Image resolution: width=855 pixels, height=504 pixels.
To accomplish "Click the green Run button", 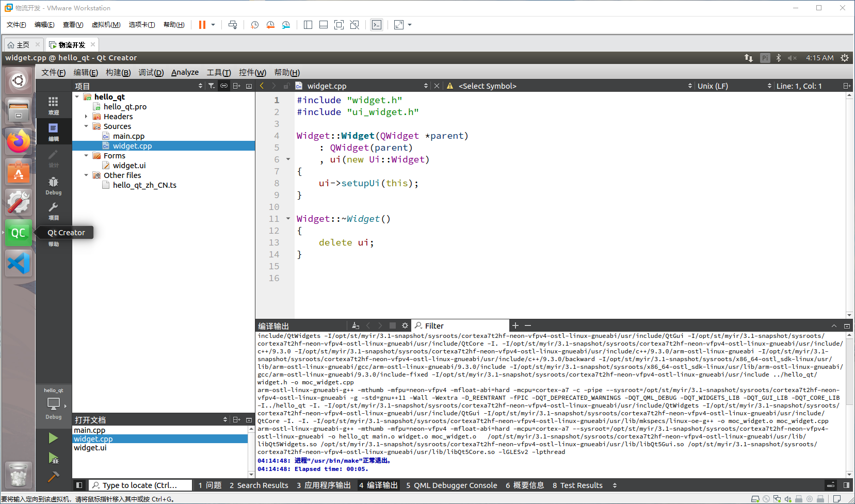I will (53, 438).
